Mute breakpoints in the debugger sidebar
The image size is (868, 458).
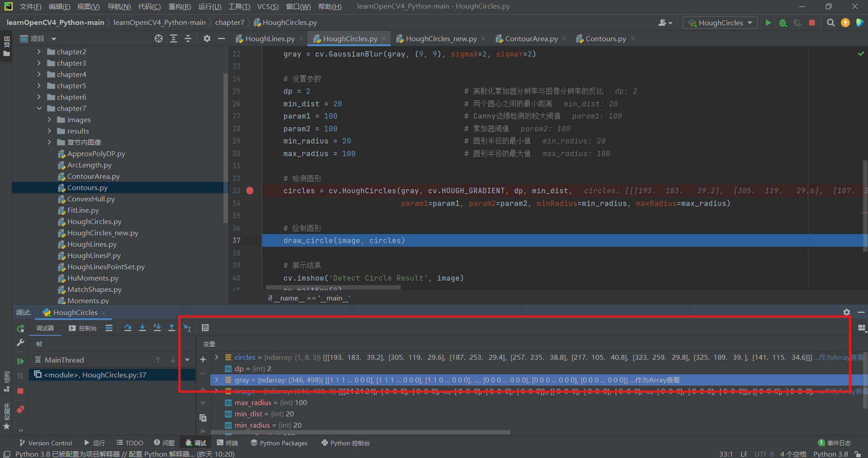point(20,410)
